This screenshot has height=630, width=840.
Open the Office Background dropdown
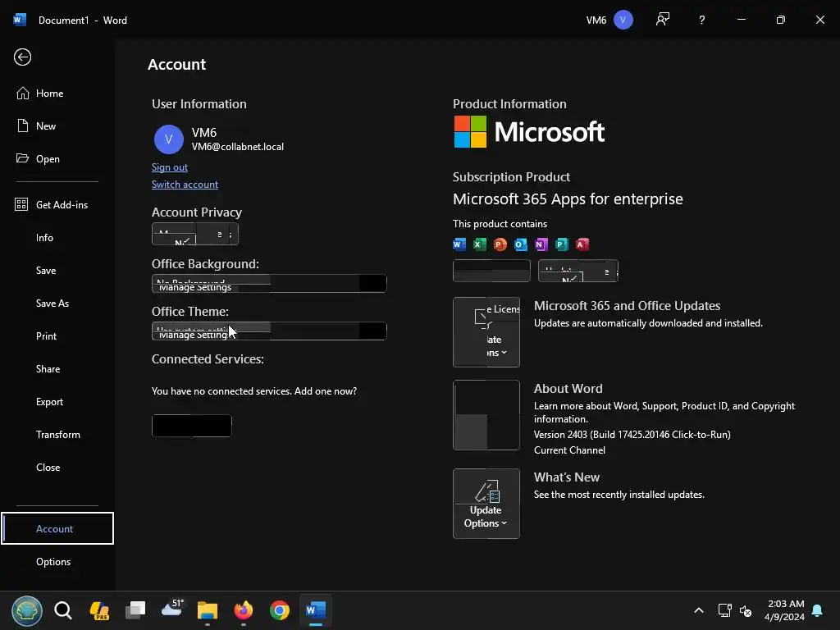pyautogui.click(x=269, y=283)
